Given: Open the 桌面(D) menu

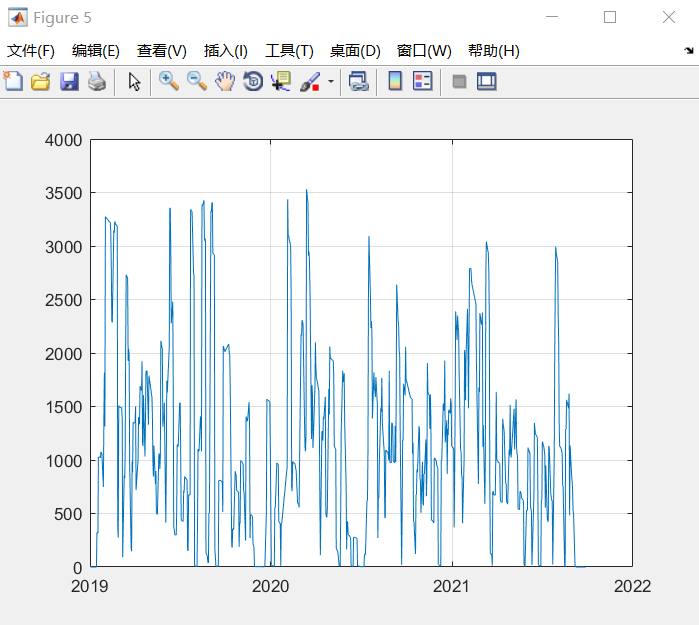Looking at the screenshot, I should point(355,51).
